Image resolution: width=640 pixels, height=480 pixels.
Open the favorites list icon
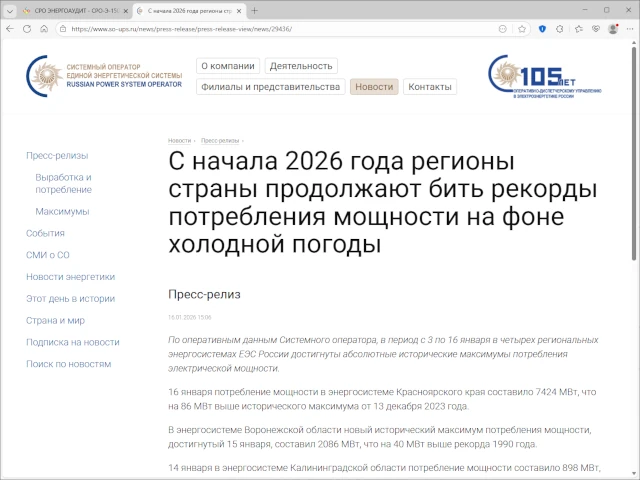[x=578, y=29]
